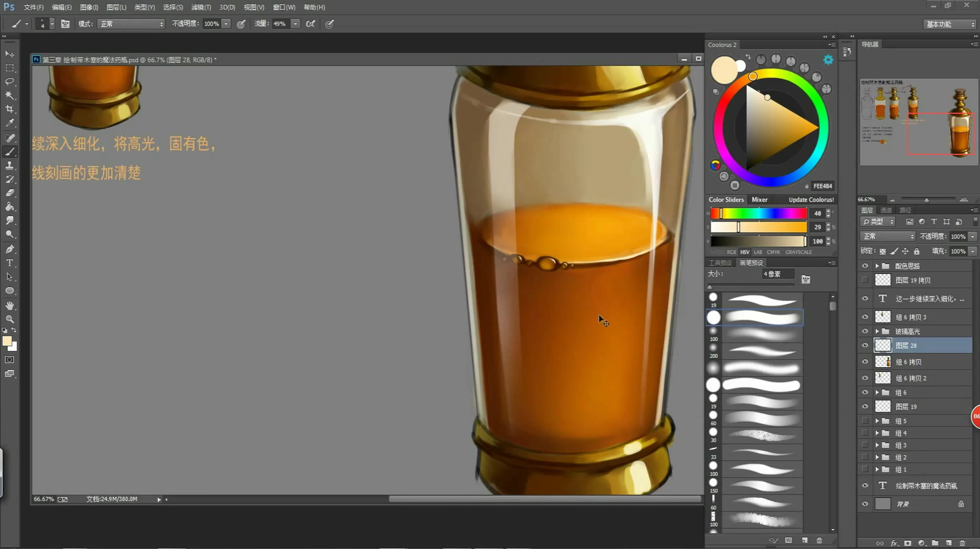This screenshot has height=549, width=980.
Task: Select the Ellipse shape tool
Action: click(9, 291)
